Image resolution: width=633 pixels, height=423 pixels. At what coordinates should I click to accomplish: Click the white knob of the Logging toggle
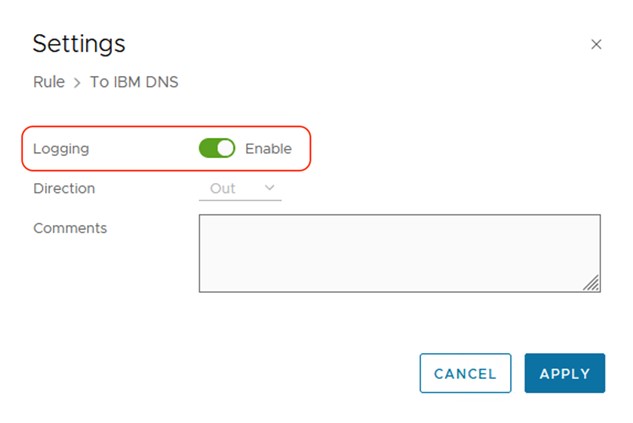[225, 148]
